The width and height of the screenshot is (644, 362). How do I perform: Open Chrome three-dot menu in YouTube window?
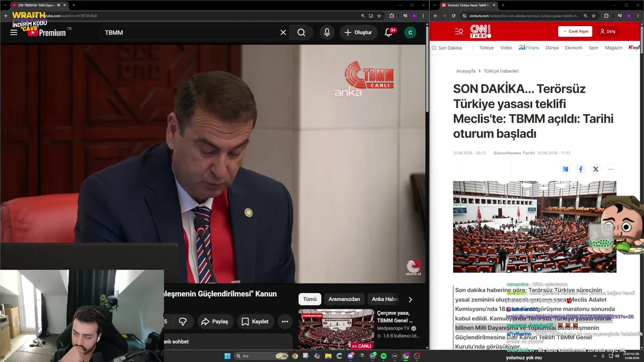[423, 16]
